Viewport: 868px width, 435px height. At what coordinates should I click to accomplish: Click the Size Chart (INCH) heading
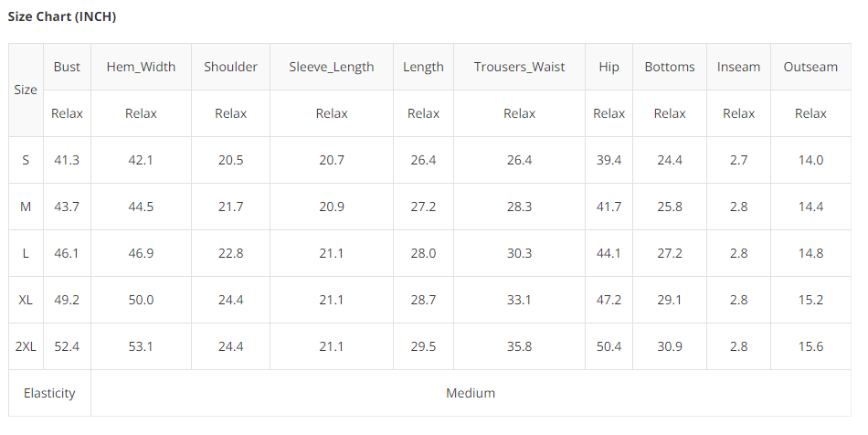click(62, 17)
